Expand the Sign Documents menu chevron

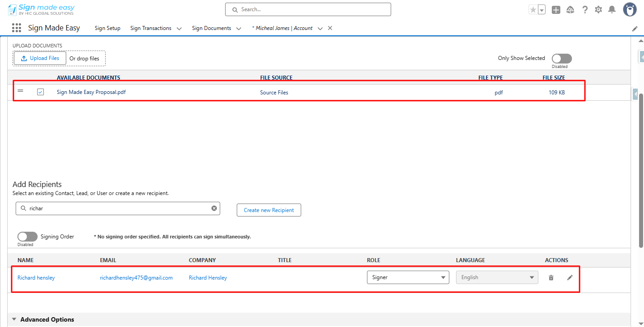coord(239,28)
